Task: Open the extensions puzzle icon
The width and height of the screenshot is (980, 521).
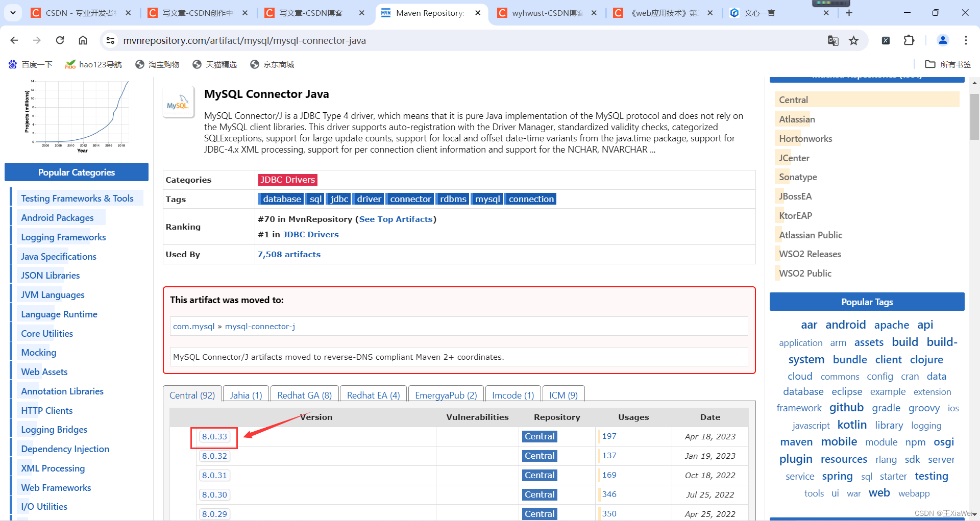Action: point(909,40)
